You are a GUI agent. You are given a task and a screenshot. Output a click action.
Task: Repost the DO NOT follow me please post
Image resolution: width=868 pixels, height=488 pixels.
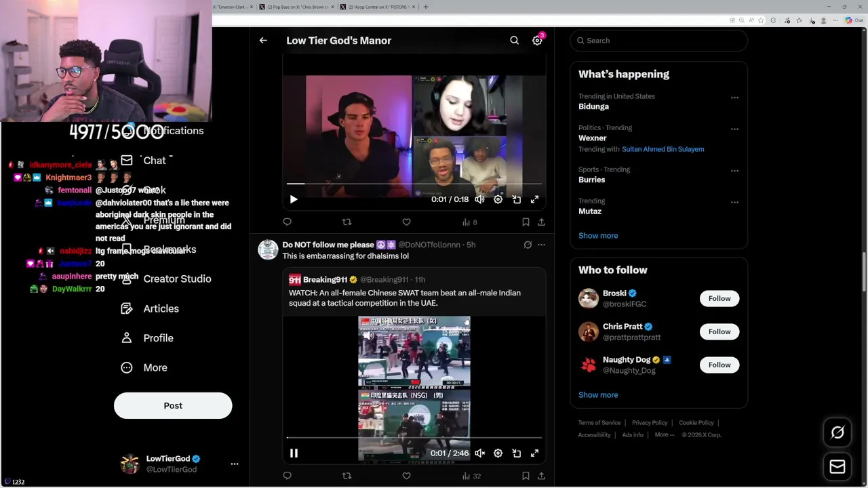tap(347, 476)
